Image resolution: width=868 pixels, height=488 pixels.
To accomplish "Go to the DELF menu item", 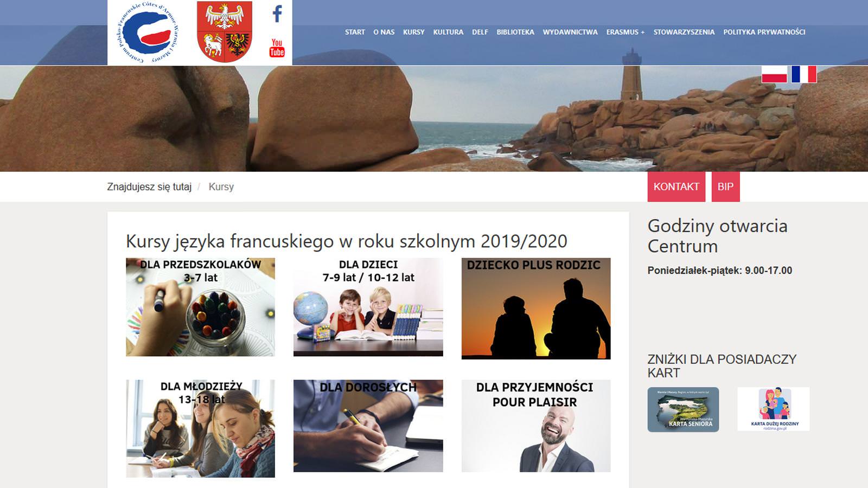I will (x=480, y=32).
